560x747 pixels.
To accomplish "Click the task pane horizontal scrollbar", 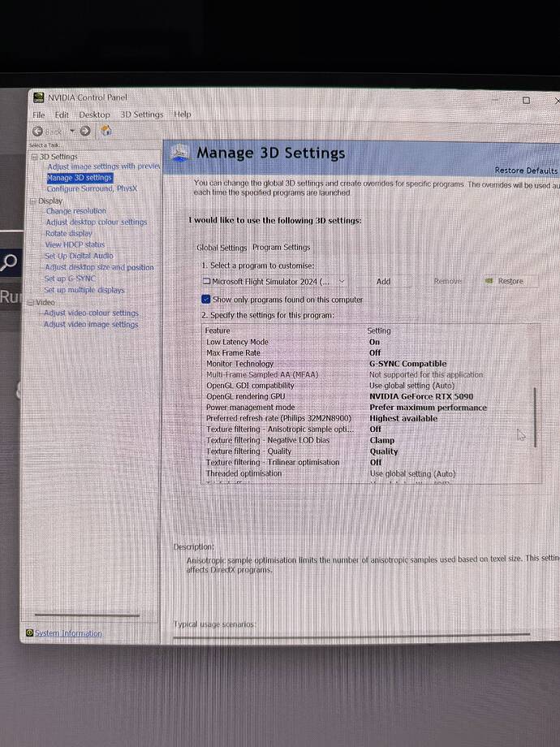I will (x=87, y=615).
